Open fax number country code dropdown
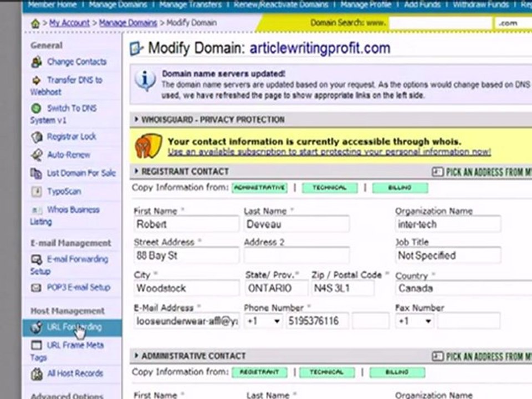The width and height of the screenshot is (532, 399). click(x=415, y=321)
